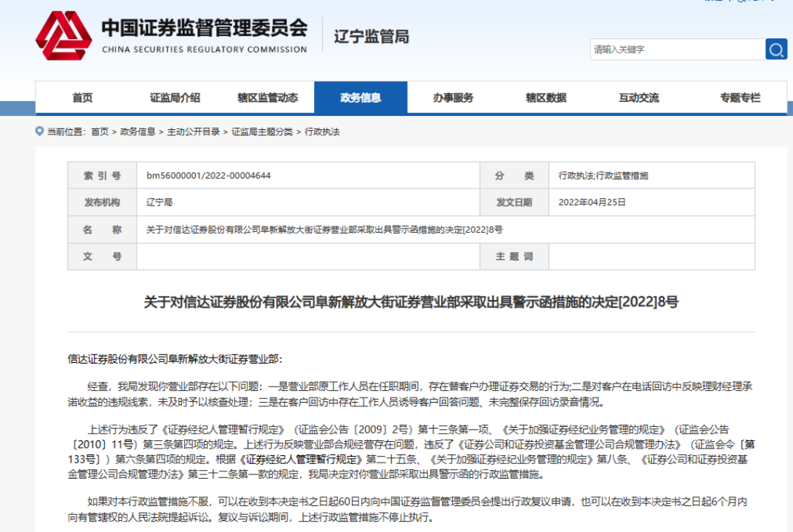Click the search magnifier icon button
Viewport: 793px width, 532px height.
[776, 50]
